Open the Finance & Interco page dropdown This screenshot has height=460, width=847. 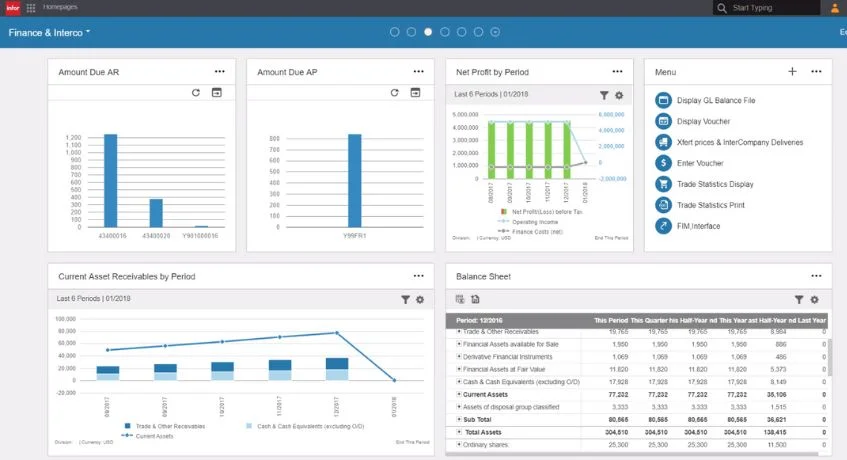(x=49, y=32)
